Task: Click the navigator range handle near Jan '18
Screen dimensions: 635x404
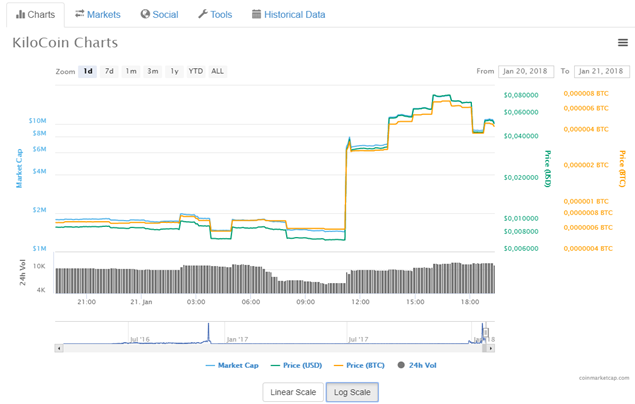Action: [486, 332]
